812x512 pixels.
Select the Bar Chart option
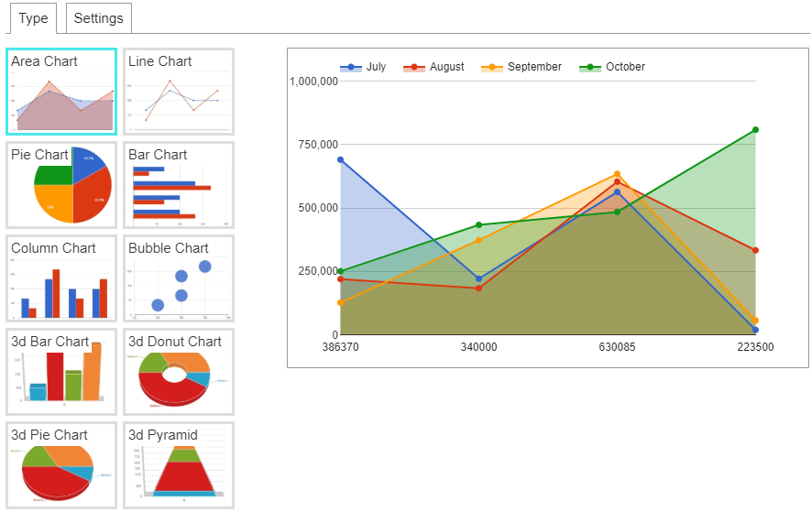point(179,185)
